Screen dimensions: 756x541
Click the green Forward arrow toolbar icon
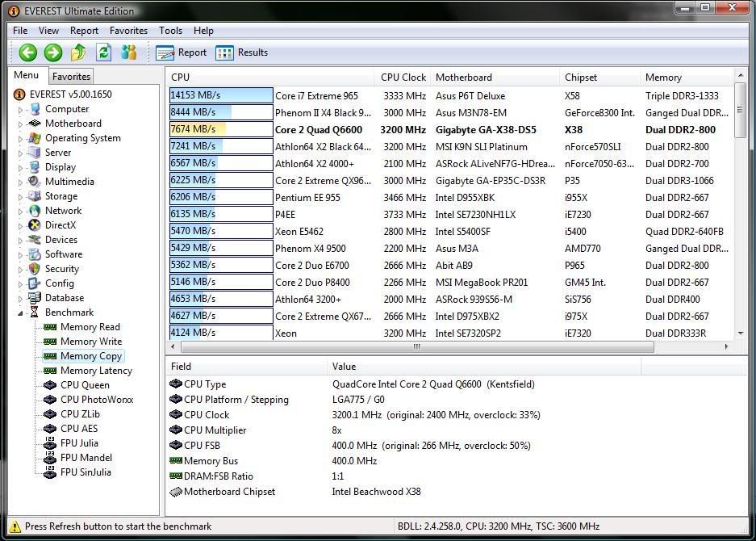[53, 52]
